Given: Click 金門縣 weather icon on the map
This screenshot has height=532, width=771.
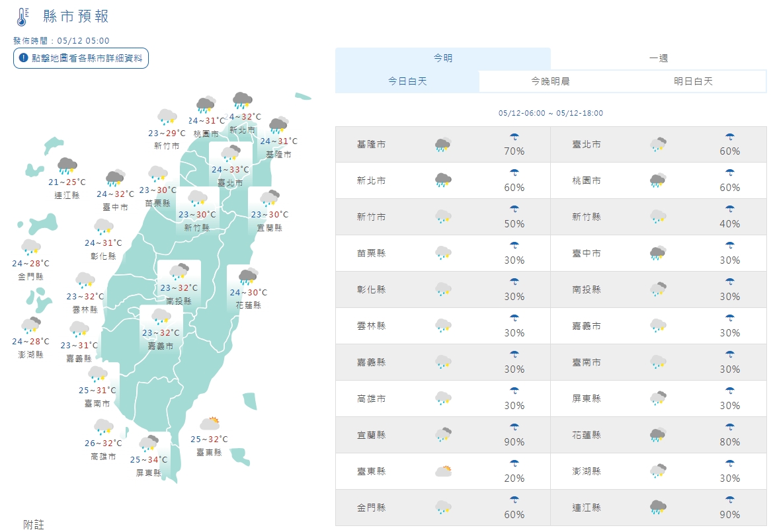Looking at the screenshot, I should 31,247.
